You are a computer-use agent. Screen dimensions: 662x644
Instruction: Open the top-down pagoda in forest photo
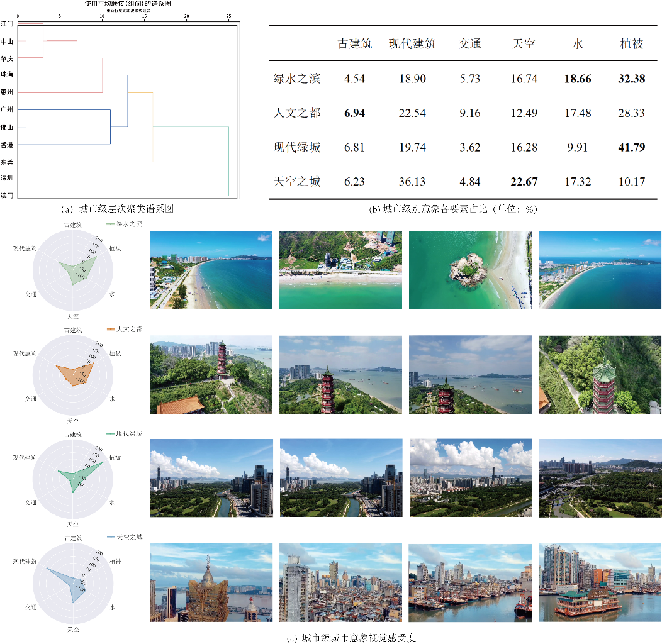coord(600,374)
